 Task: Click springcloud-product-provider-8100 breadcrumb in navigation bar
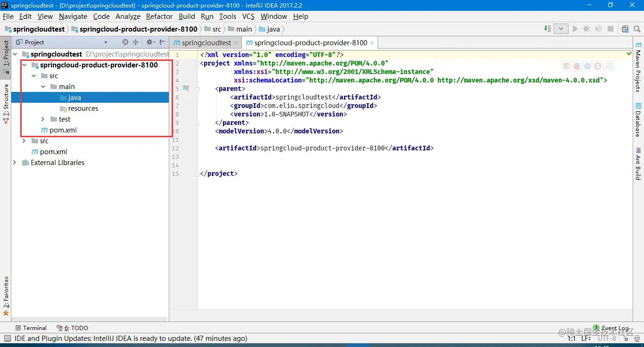tap(134, 29)
